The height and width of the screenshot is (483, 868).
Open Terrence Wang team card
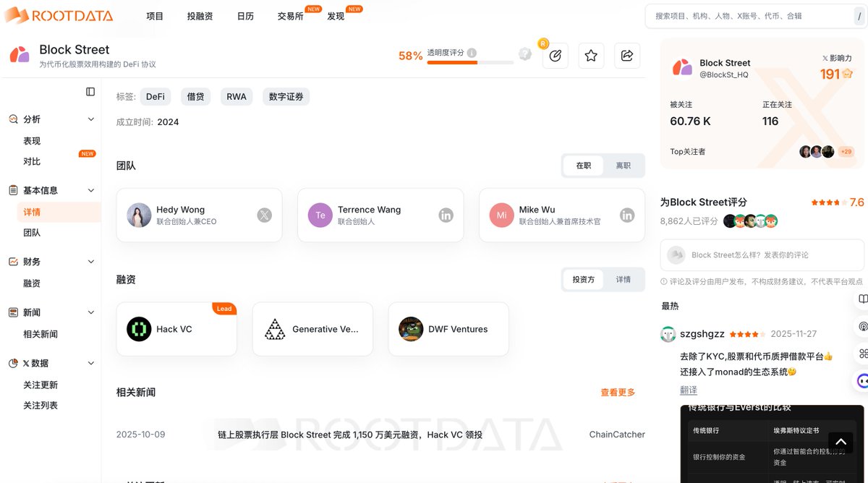pyautogui.click(x=380, y=215)
